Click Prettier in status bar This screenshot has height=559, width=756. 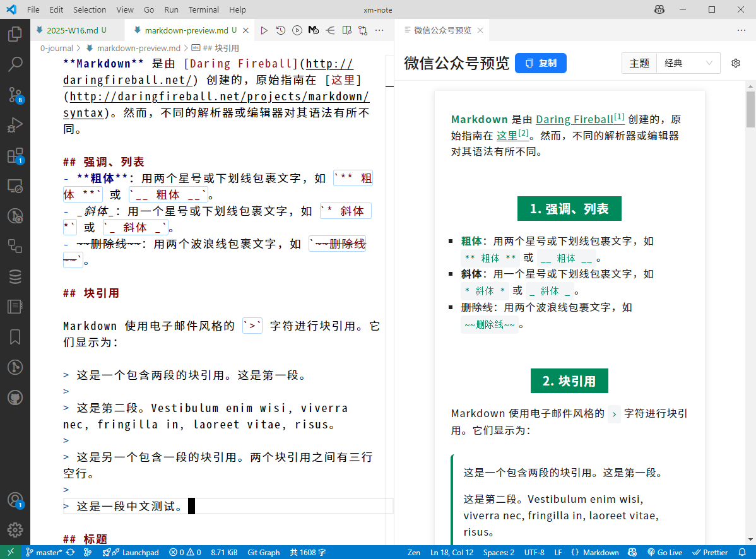point(710,552)
